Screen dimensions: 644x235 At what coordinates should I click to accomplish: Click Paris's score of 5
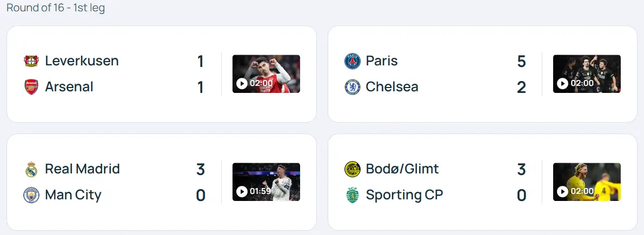click(521, 62)
